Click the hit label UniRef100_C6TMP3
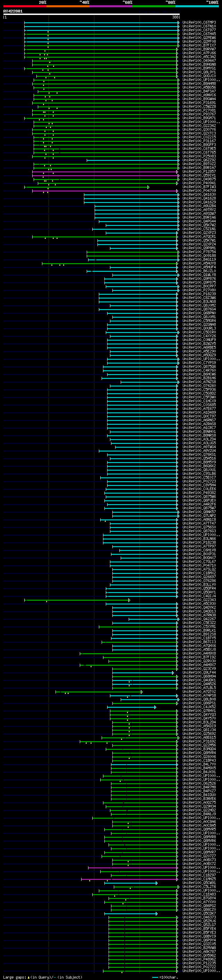The image size is (222, 980). (199, 23)
